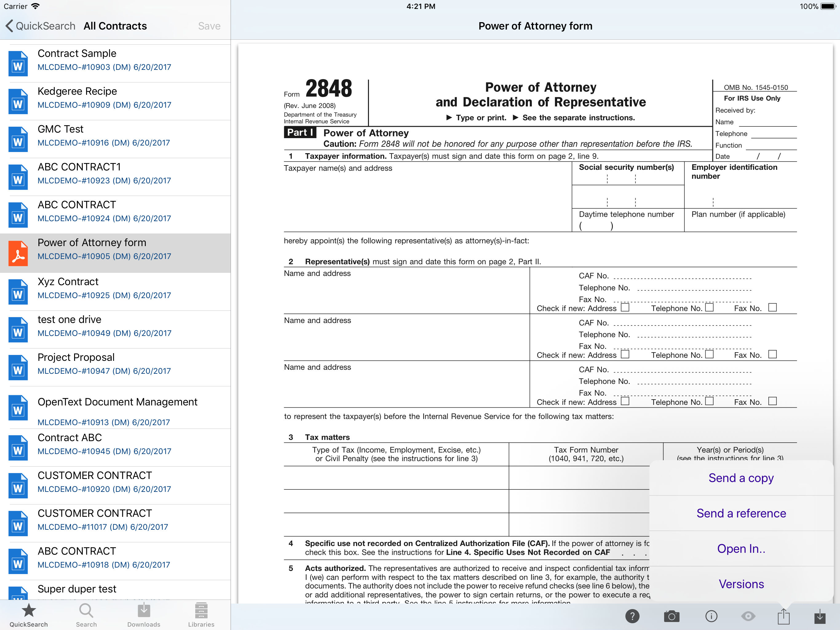Tap the Word icon for Kedgeree Recipe
840x630 pixels.
(x=18, y=102)
